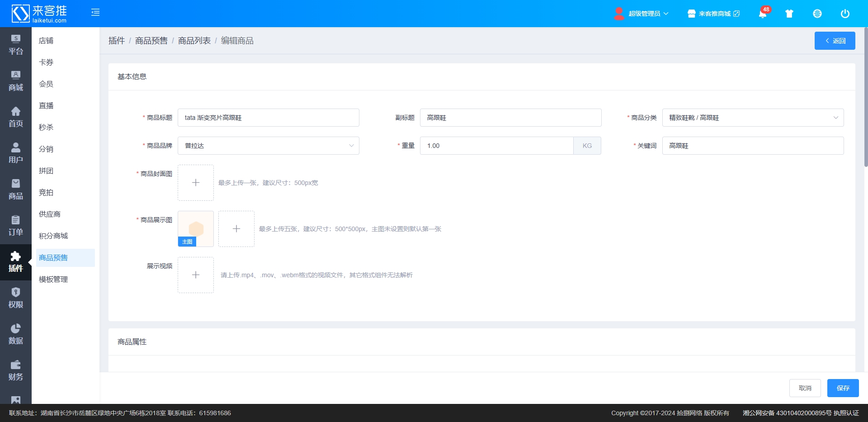Click the 主图 product image thumbnail

196,228
